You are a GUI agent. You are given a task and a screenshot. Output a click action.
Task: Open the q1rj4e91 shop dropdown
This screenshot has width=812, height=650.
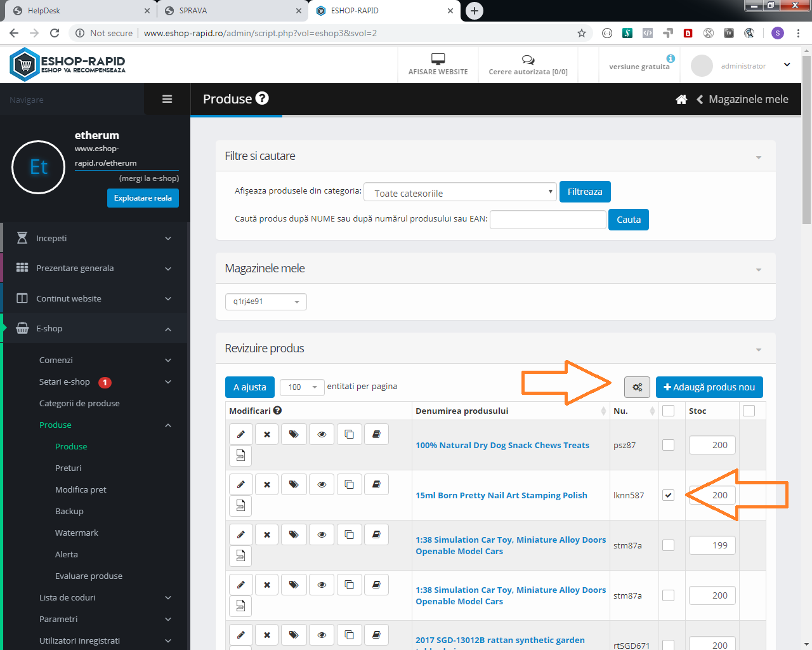266,302
